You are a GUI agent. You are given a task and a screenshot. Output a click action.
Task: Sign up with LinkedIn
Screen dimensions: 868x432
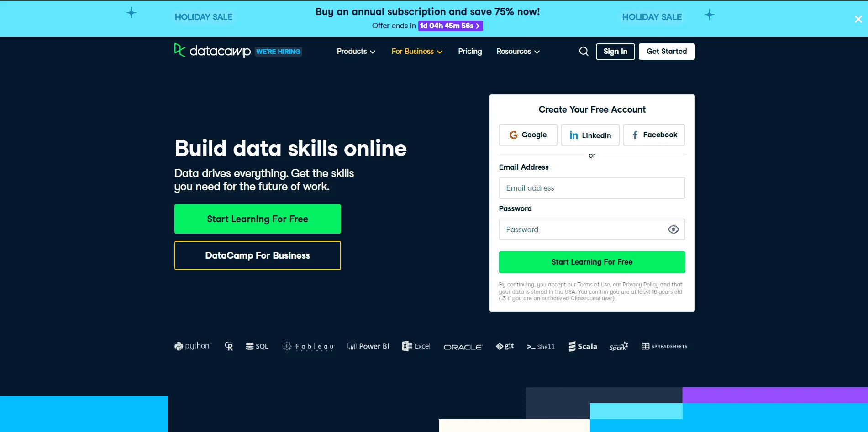point(590,135)
